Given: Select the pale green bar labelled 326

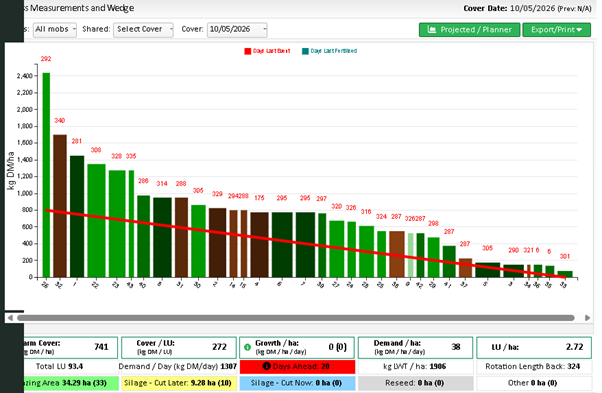Looking at the screenshot, I should (410, 255).
